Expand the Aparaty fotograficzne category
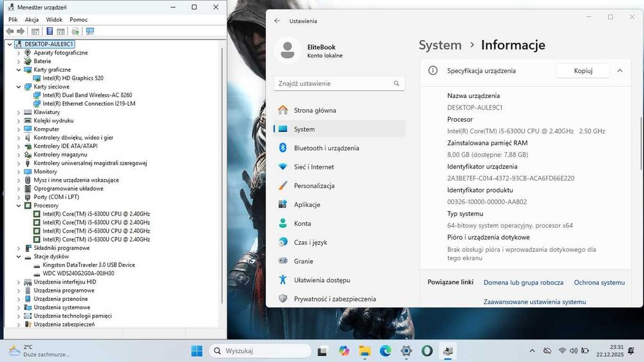The width and height of the screenshot is (644, 362). coord(19,53)
